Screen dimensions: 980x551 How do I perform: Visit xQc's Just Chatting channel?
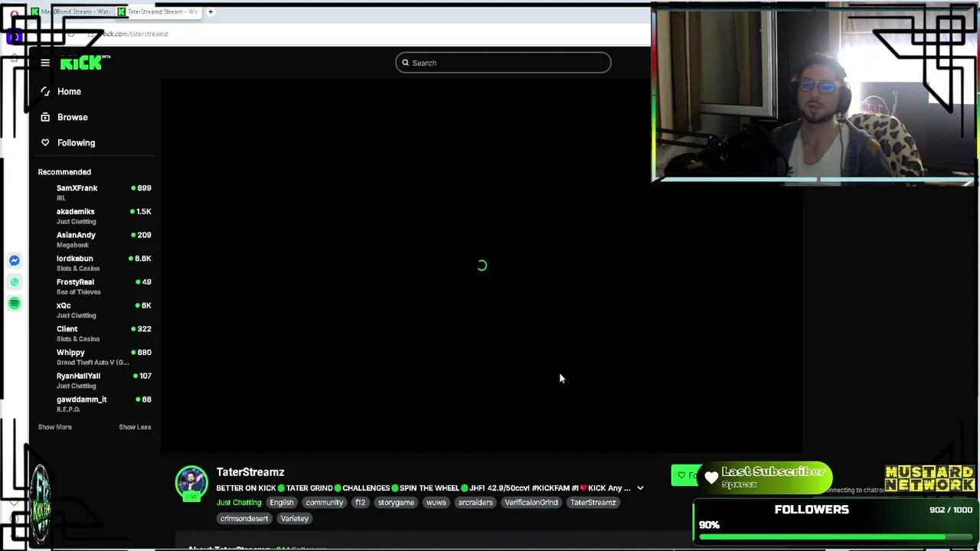click(96, 310)
